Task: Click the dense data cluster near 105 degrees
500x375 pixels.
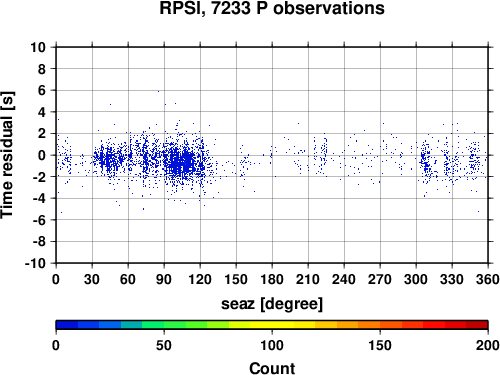Action: coord(182,162)
